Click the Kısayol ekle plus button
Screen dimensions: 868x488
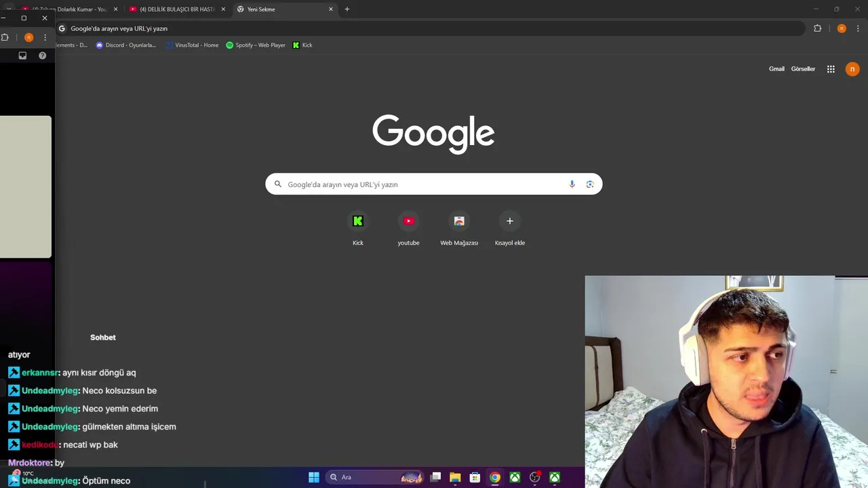click(x=510, y=221)
